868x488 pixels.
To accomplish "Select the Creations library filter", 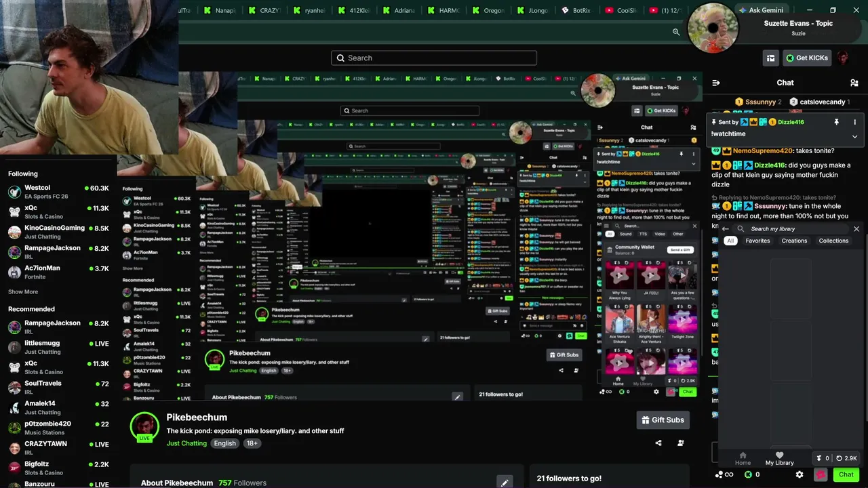I will pyautogui.click(x=794, y=241).
